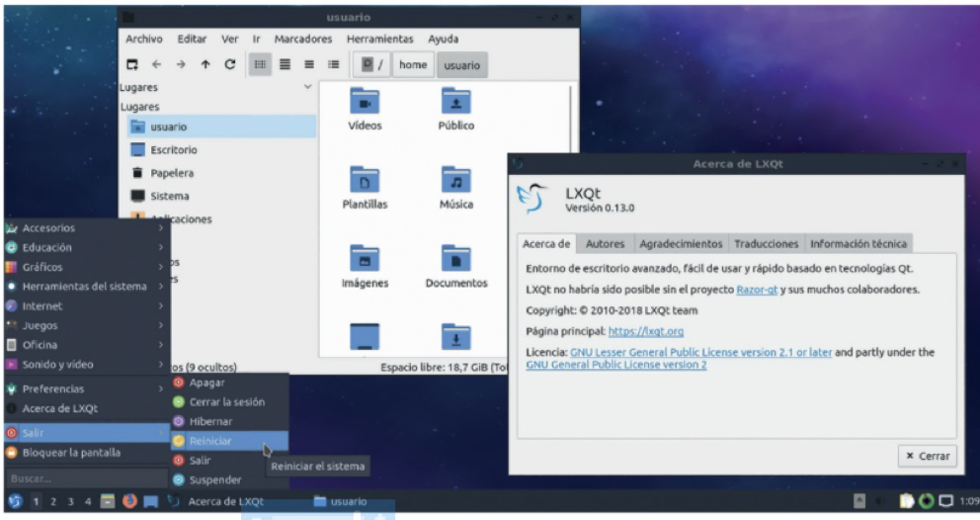980x520 pixels.
Task: Choose Bloquear la pantalla
Action: tap(86, 453)
